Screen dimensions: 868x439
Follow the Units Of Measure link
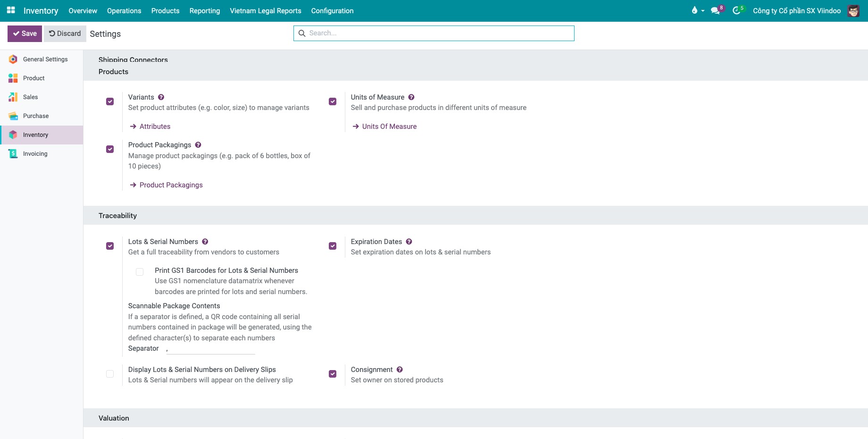(x=389, y=127)
